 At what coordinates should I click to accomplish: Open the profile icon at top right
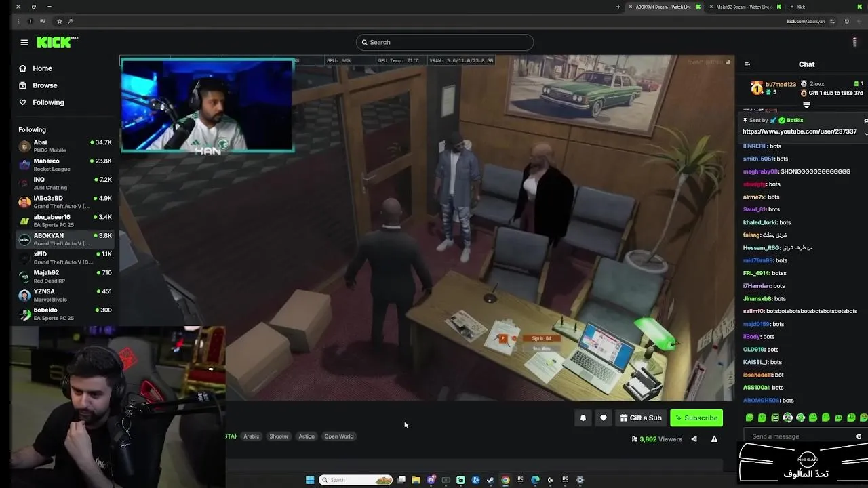point(854,42)
